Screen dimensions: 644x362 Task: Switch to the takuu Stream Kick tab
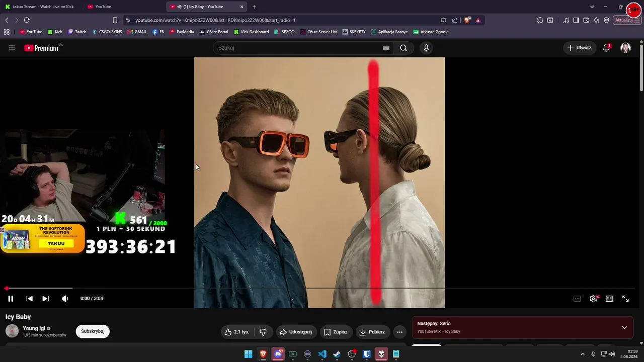tap(42, 7)
